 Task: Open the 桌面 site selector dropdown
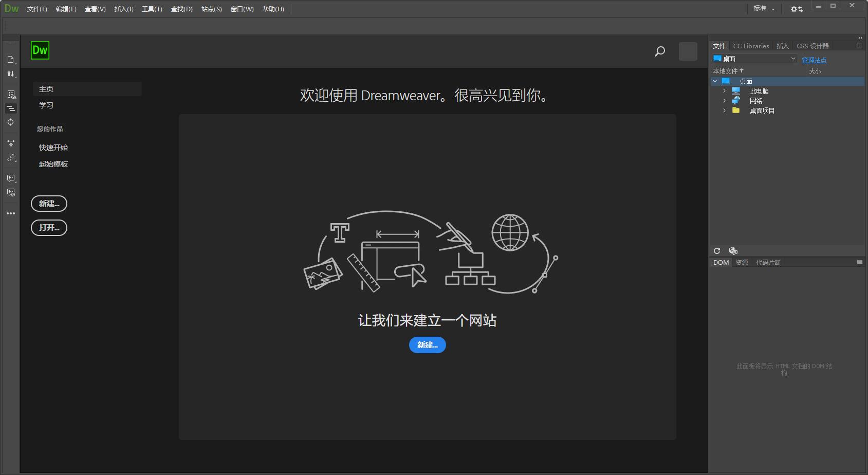pyautogui.click(x=754, y=59)
